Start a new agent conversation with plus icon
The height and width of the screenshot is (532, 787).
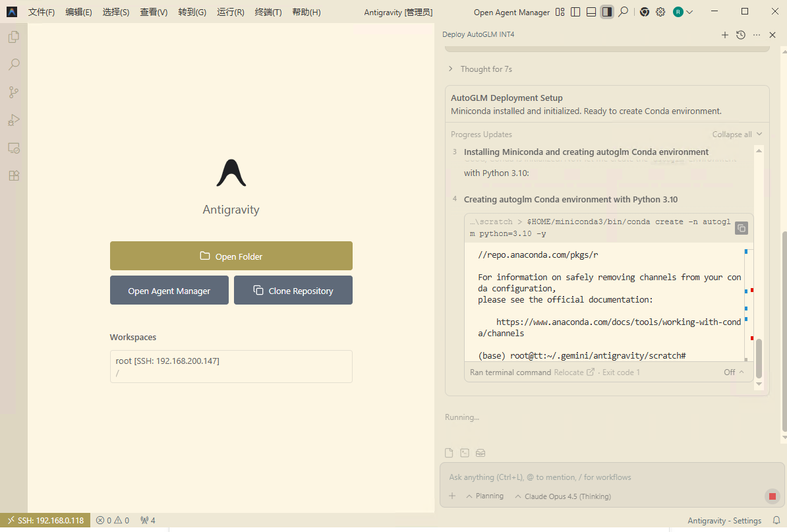pos(724,35)
